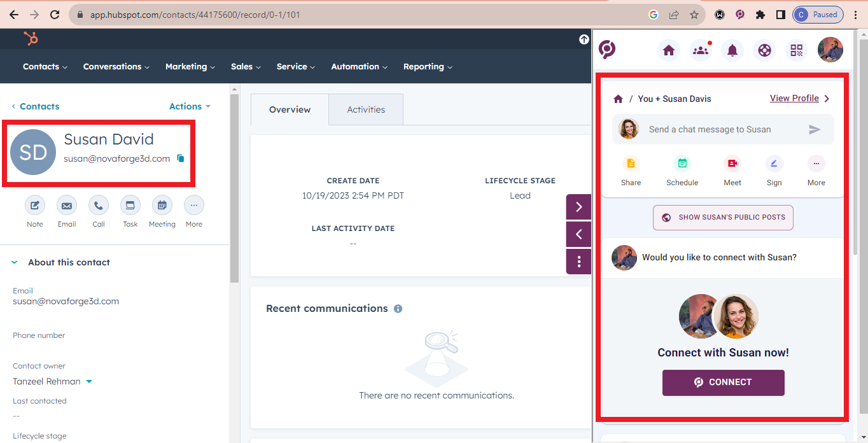
Task: Open the Sales navigation menu
Action: [246, 66]
